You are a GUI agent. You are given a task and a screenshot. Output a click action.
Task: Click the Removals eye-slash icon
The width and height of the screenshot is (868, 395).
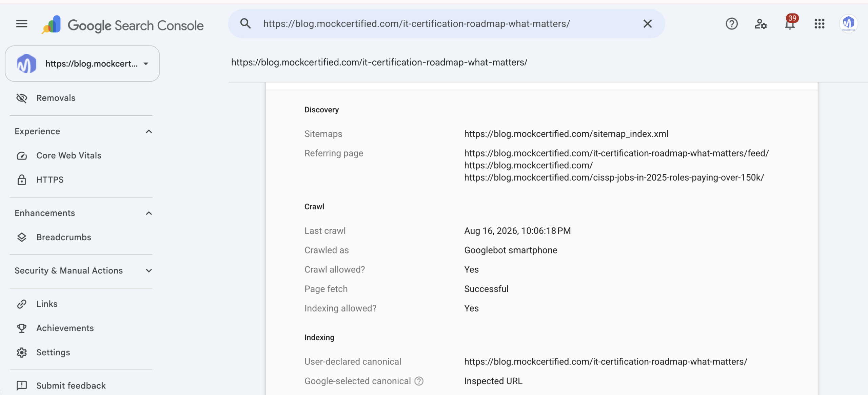click(x=22, y=98)
